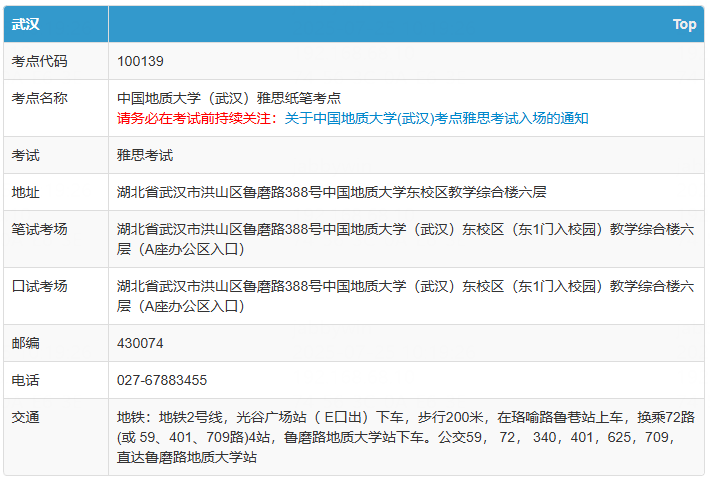Click the Top link in header
Image resolution: width=710 pixels, height=478 pixels.
click(x=684, y=24)
